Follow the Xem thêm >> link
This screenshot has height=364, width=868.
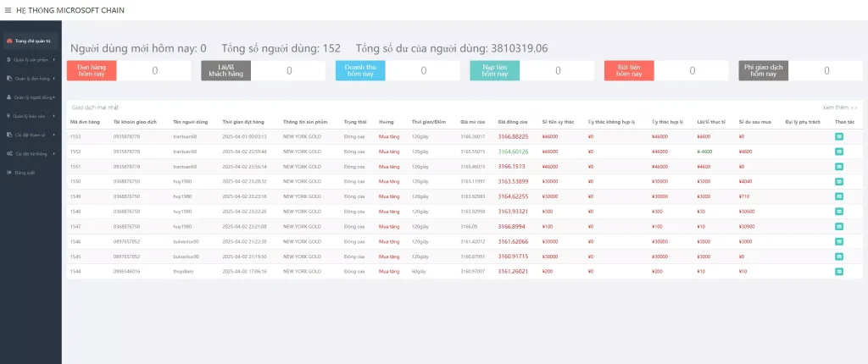point(840,108)
